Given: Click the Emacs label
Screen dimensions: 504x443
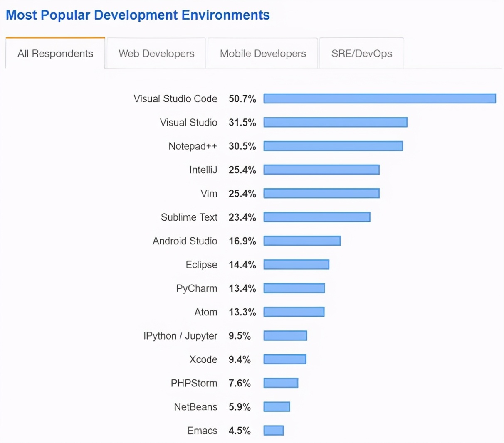Looking at the screenshot, I should click(x=203, y=430).
